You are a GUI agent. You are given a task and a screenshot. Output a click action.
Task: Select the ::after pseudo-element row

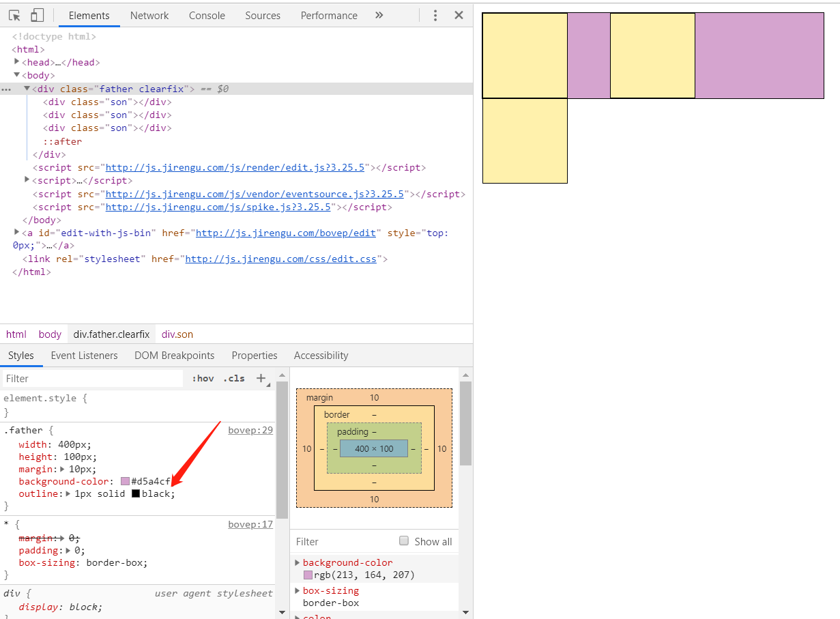coord(62,141)
